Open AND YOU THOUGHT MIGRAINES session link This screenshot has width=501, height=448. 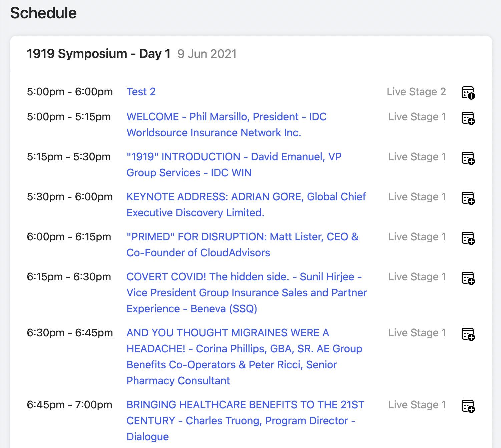pyautogui.click(x=244, y=357)
